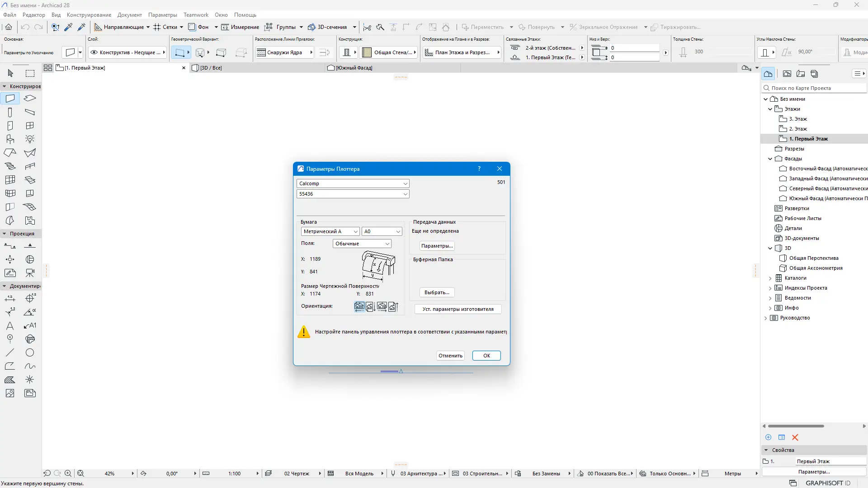This screenshot has height=488, width=868.
Task: Open the Поля margins dropdown showing Обычные
Action: coord(362,244)
